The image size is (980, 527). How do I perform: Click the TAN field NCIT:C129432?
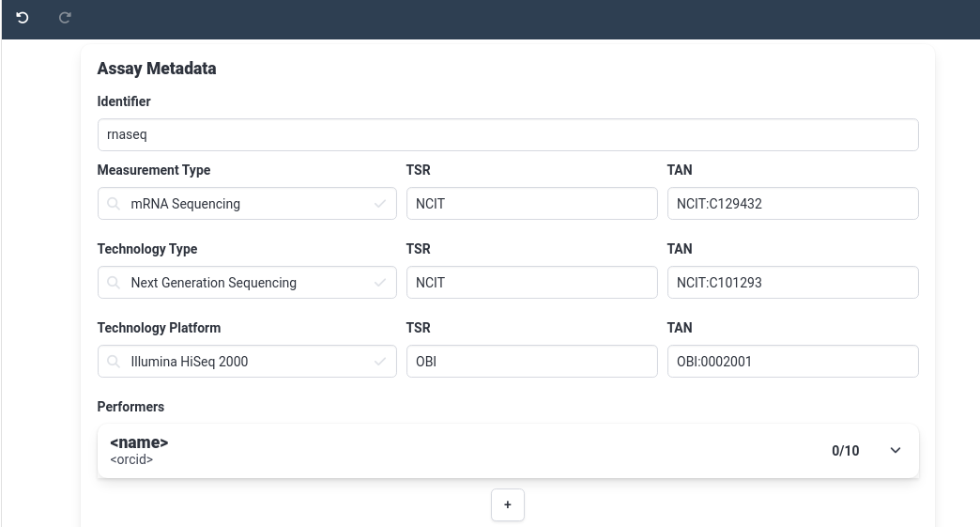(x=793, y=204)
